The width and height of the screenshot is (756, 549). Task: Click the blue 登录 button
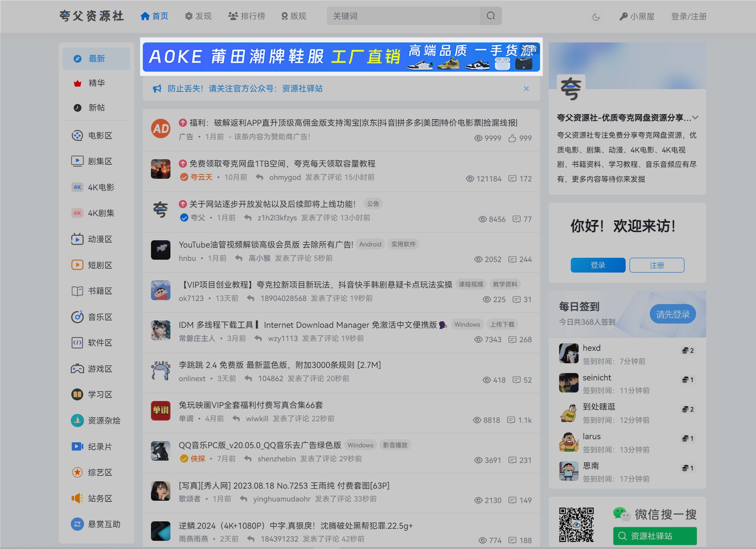point(598,265)
